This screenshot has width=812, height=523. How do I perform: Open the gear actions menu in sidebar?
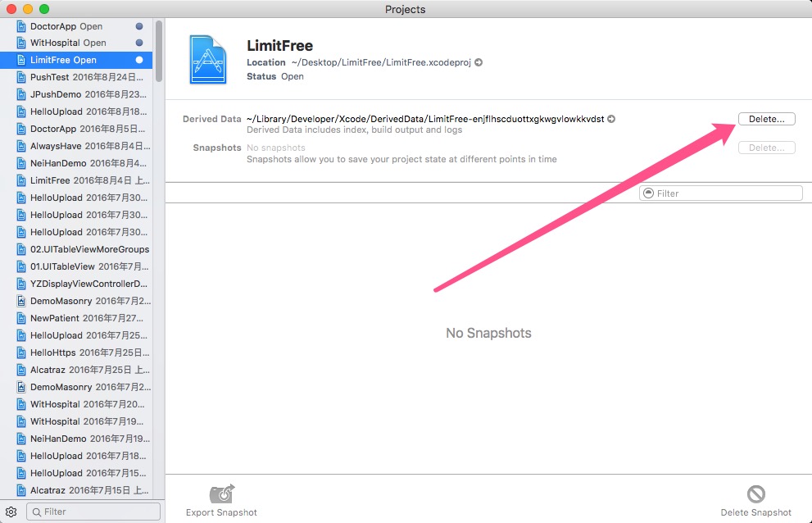[11, 512]
